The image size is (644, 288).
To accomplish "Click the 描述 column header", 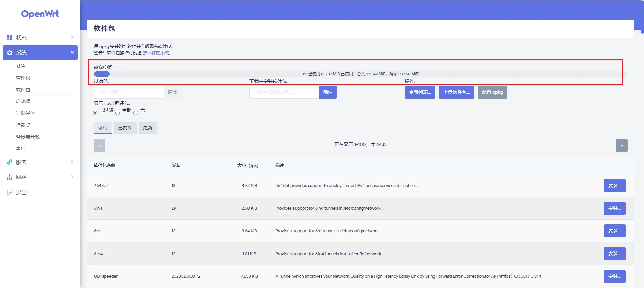I will coord(280,165).
